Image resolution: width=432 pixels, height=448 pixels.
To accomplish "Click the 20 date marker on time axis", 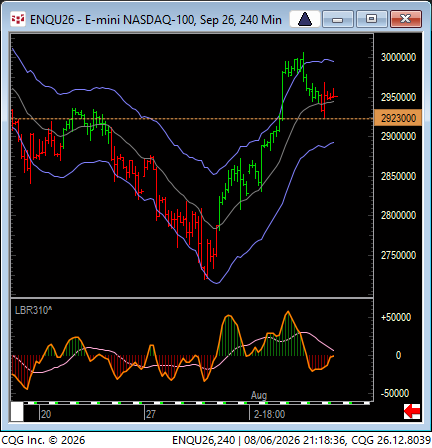I will 46,414.
